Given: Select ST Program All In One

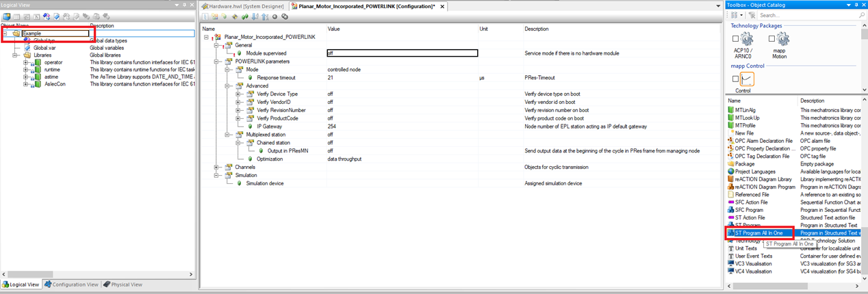Looking at the screenshot, I should (758, 233).
